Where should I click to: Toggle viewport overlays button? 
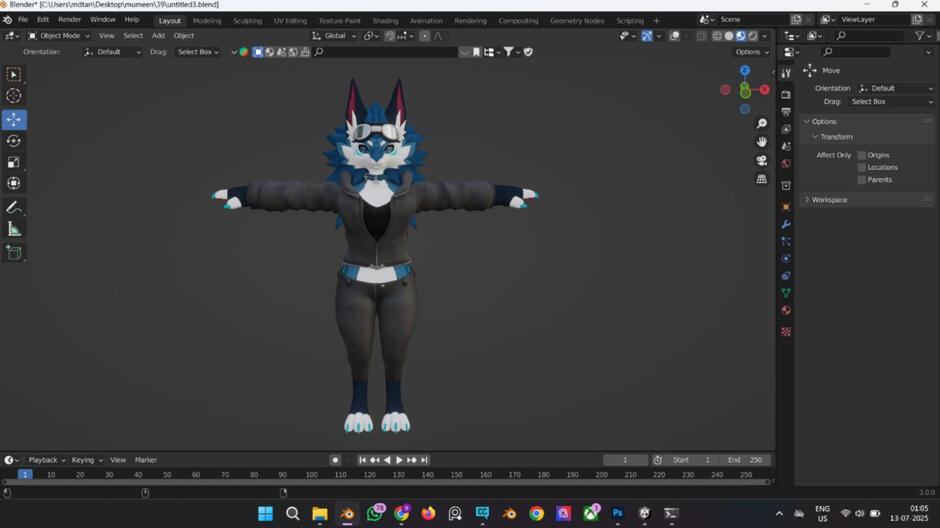point(674,36)
